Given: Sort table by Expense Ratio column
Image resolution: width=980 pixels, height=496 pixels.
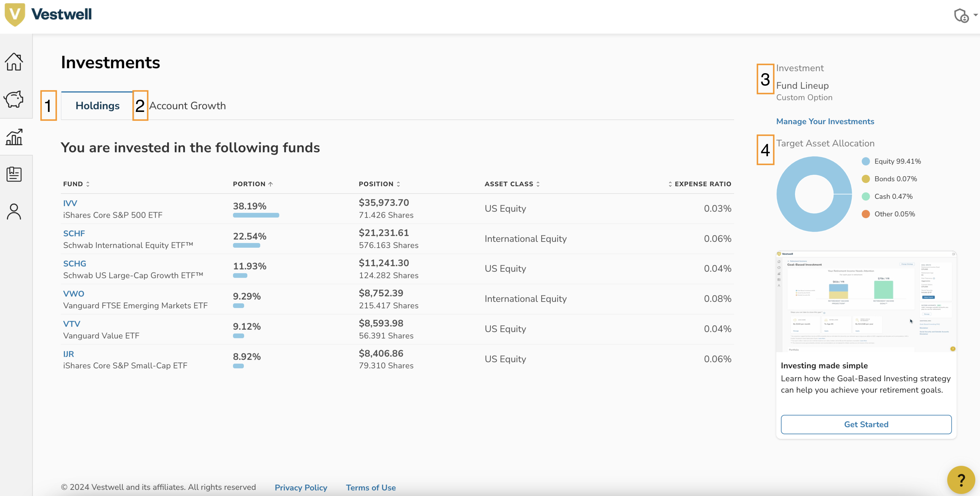Looking at the screenshot, I should point(700,184).
